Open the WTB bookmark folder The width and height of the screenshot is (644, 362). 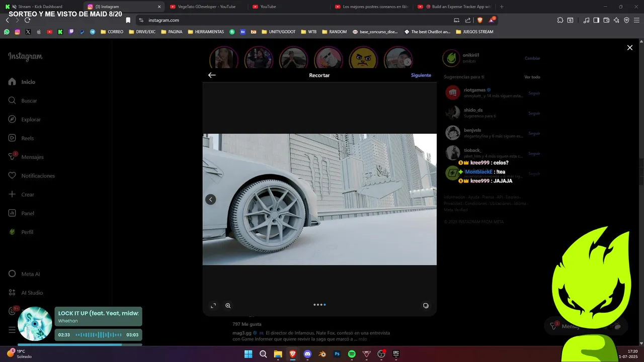pos(308,32)
